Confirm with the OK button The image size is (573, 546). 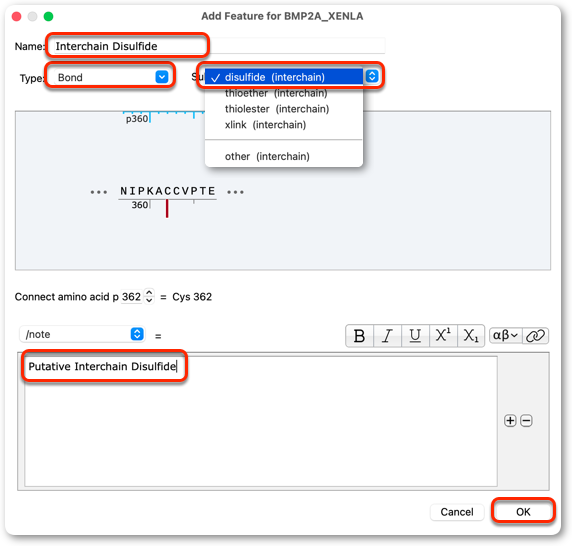523,511
